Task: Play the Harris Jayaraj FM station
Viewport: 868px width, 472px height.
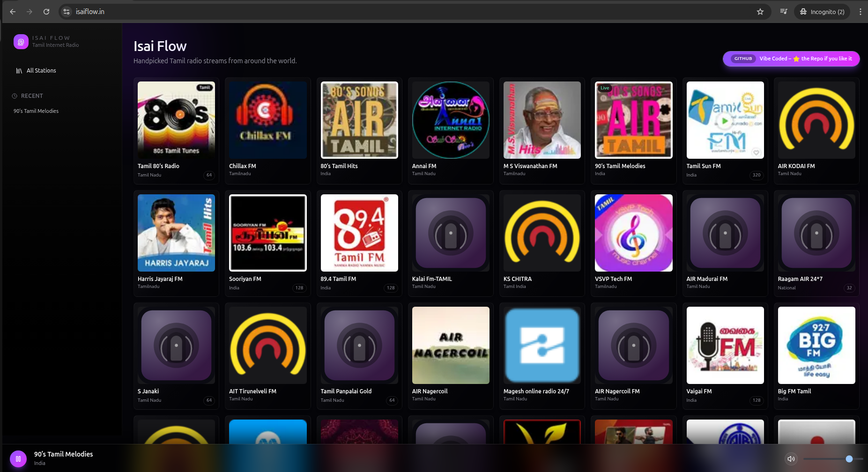Action: (176, 243)
